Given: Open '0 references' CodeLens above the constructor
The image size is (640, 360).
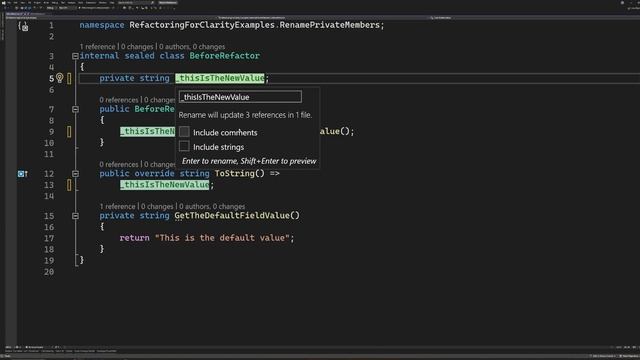Looking at the screenshot, I should click(119, 100).
